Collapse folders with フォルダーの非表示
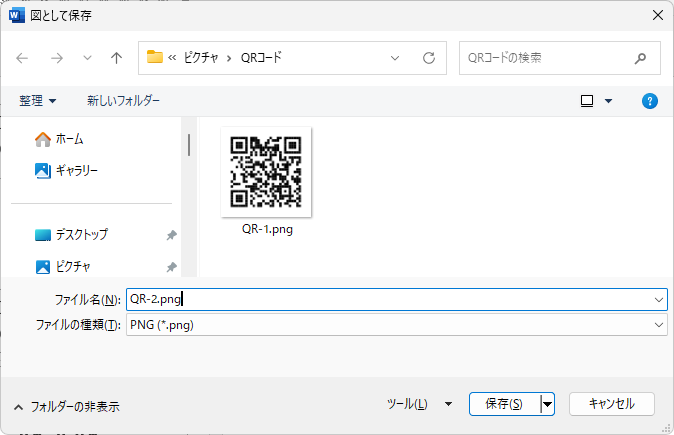Screen dimensions: 674x435 (66, 407)
